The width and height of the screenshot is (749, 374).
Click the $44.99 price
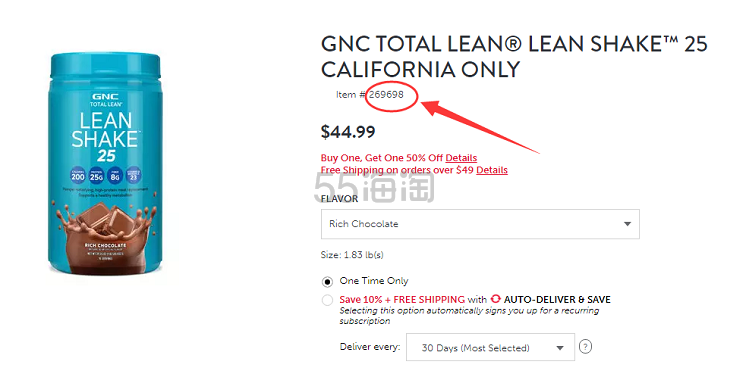click(x=348, y=132)
